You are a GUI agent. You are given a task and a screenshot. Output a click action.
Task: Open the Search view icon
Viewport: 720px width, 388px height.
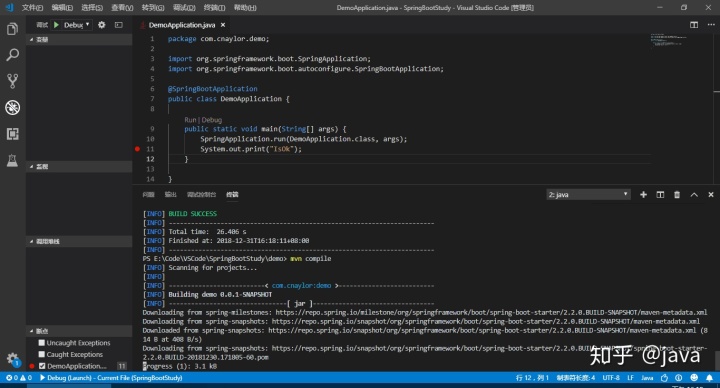click(12, 55)
